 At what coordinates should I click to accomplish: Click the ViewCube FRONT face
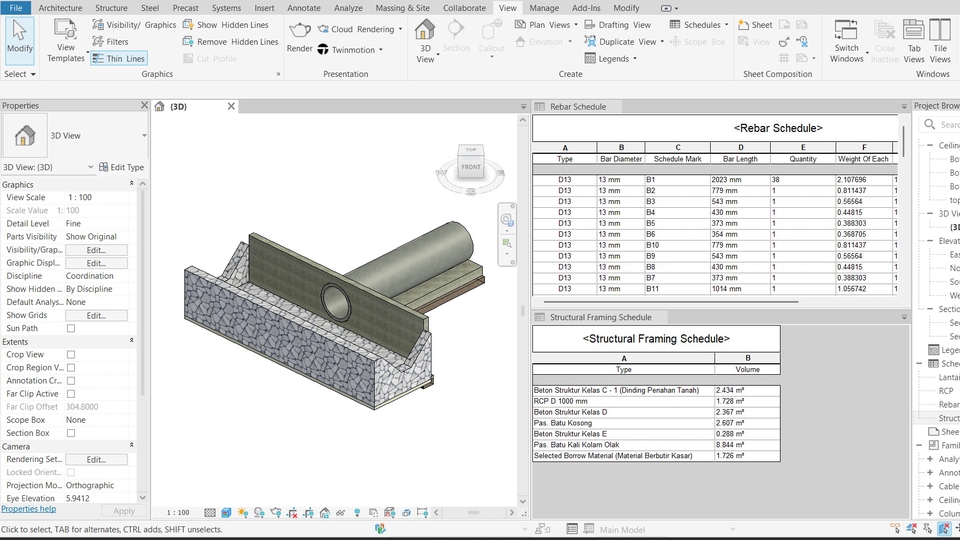(470, 167)
